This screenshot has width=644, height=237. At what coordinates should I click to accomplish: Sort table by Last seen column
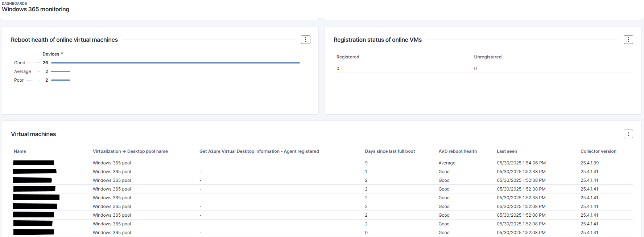pyautogui.click(x=507, y=151)
